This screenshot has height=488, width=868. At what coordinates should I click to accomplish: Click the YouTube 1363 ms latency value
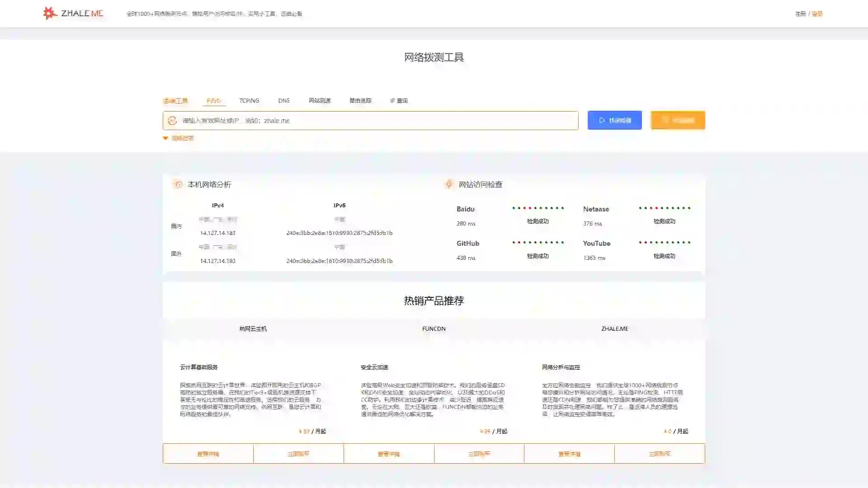594,258
